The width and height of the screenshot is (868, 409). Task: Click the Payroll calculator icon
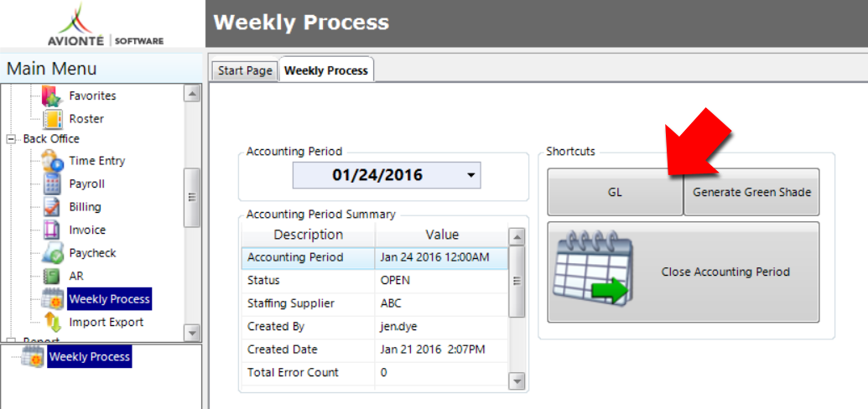[52, 184]
